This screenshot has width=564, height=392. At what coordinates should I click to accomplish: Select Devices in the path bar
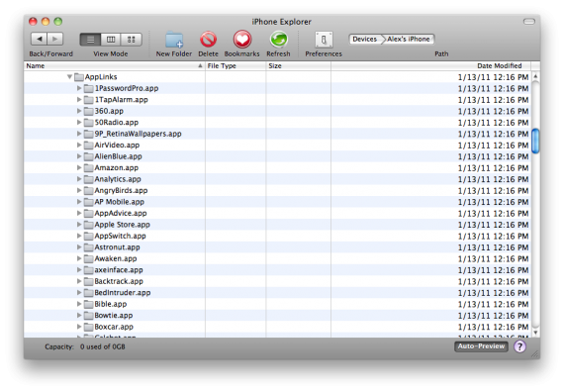pos(365,39)
